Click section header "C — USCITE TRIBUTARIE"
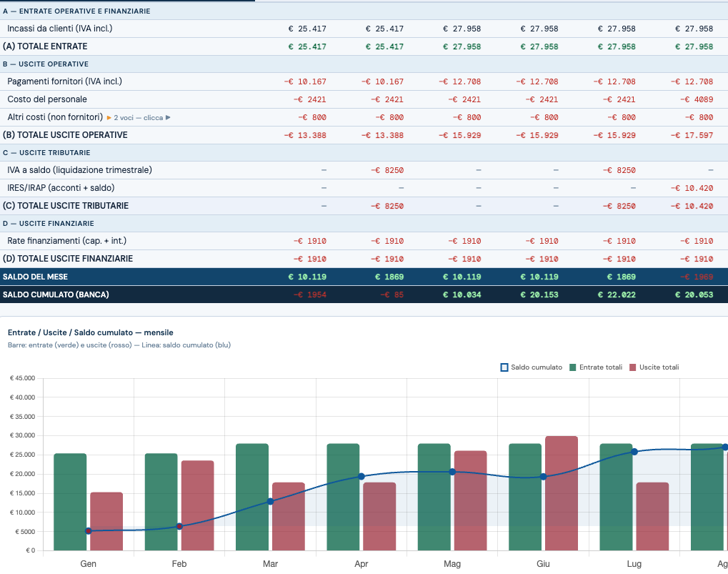This screenshot has height=574, width=728. pyautogui.click(x=46, y=153)
